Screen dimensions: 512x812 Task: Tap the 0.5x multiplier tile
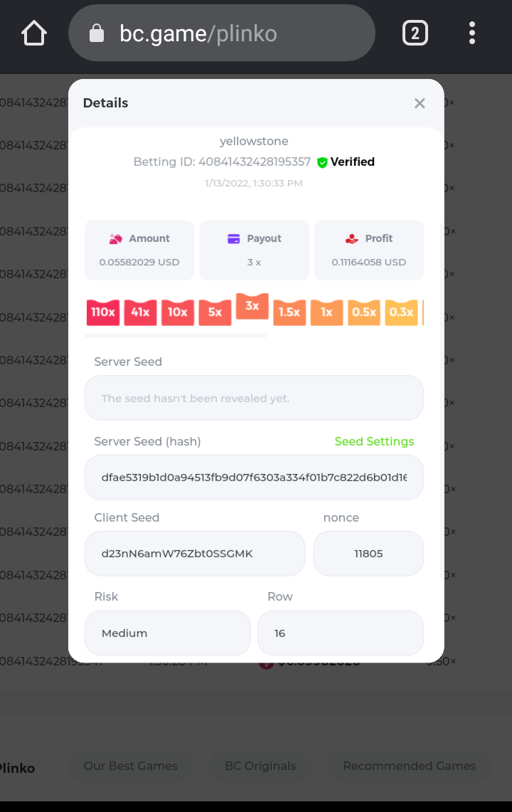coord(364,312)
